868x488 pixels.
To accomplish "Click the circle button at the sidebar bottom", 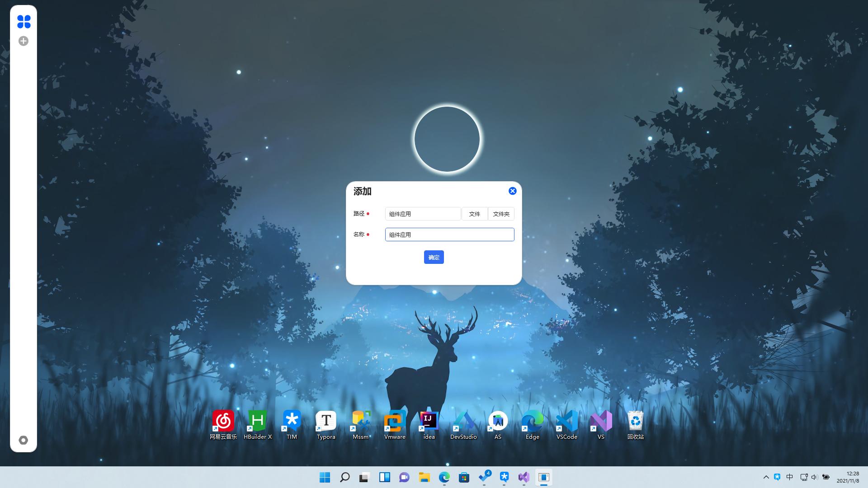I will tap(24, 440).
